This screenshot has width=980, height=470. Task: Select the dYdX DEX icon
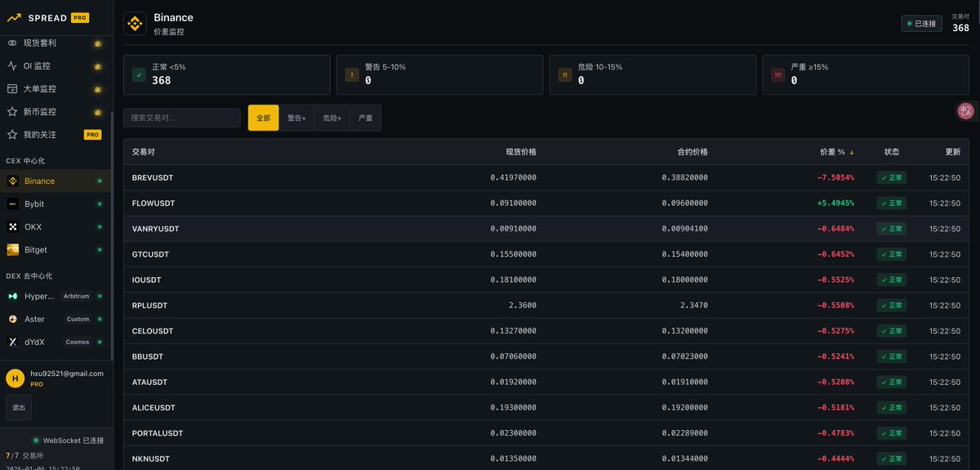point(13,342)
